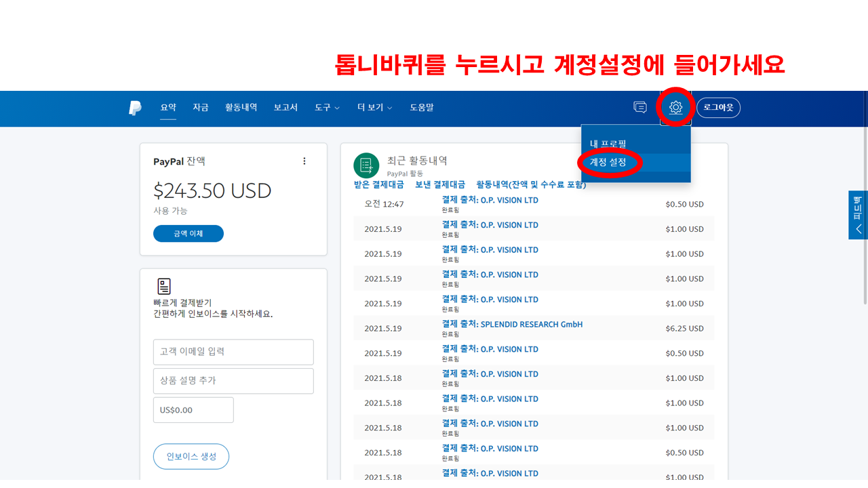Image resolution: width=868 pixels, height=488 pixels.
Task: Click the 최근 활동내역 heading
Action: pyautogui.click(x=417, y=161)
